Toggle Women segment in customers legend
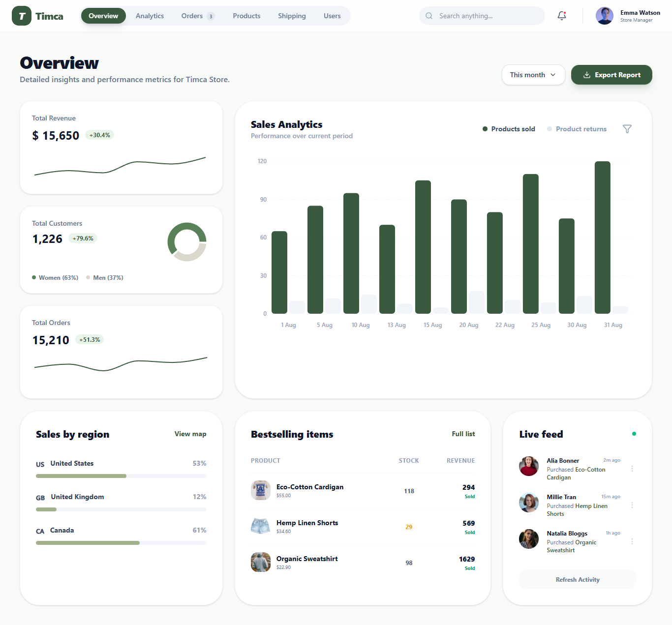This screenshot has width=672, height=625. [55, 278]
